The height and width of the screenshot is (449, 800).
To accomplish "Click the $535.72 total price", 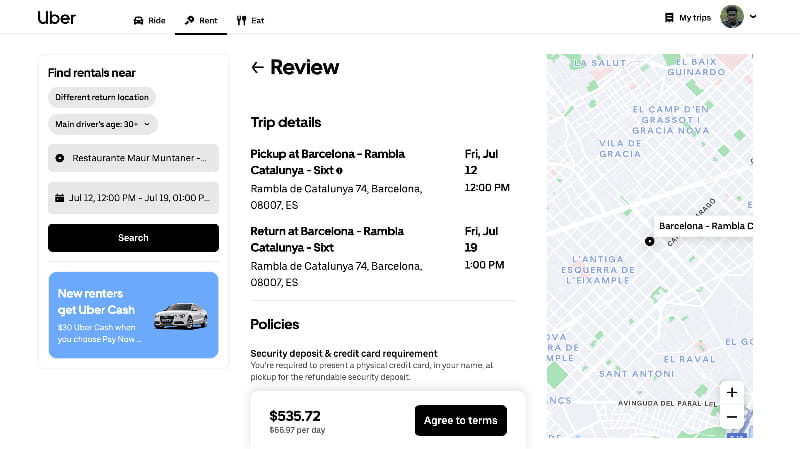I will coord(295,416).
